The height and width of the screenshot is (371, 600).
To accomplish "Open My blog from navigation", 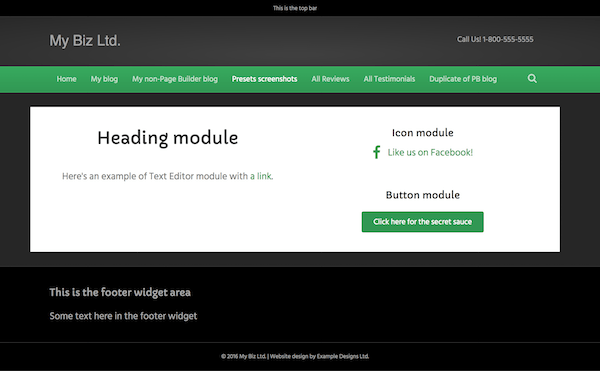I will pyautogui.click(x=104, y=79).
